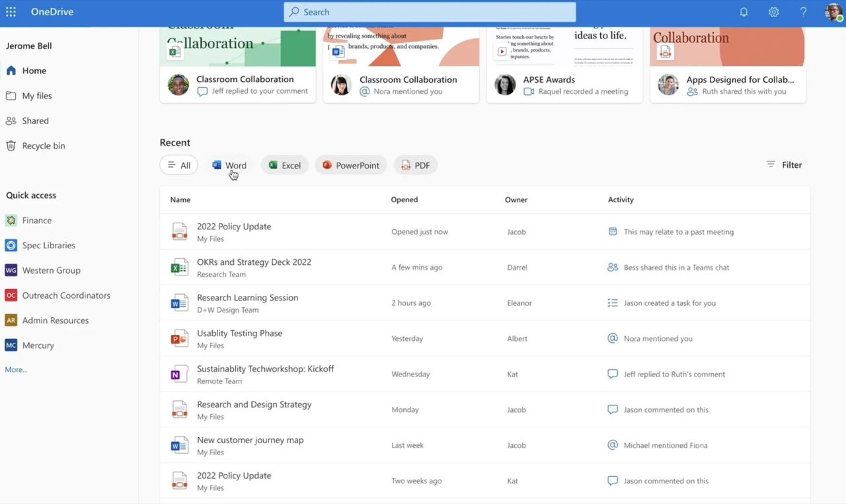The image size is (846, 504).
Task: Toggle the PowerPoint filter pill
Action: point(350,164)
